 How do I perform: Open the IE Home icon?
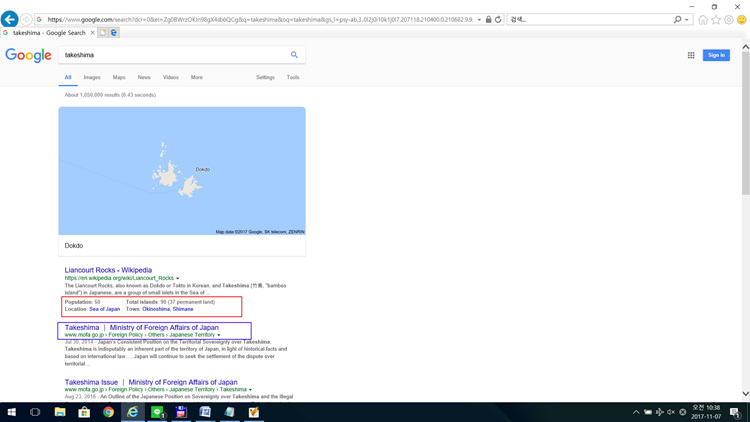[703, 20]
